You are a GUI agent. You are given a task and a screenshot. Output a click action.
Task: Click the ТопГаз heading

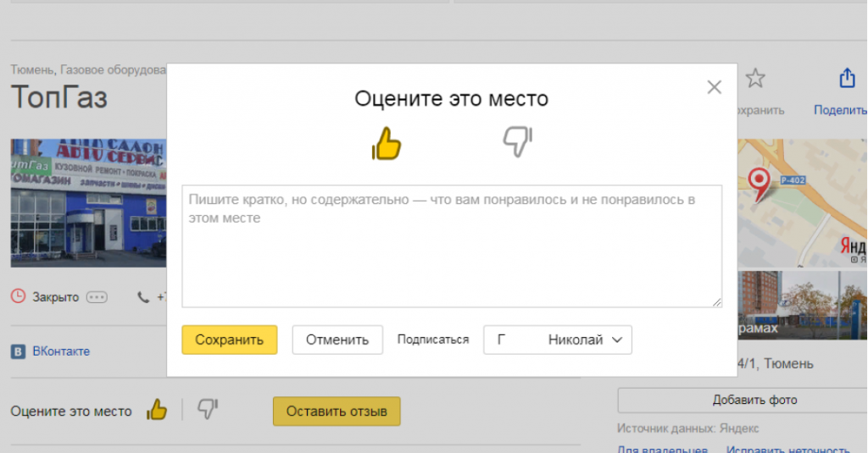[59, 97]
